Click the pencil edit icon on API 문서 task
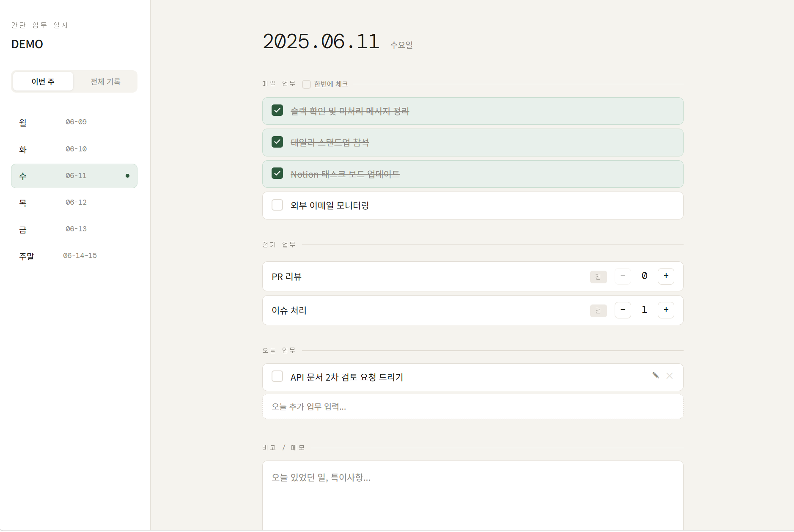Viewport: 794px width, 532px height. tap(655, 376)
